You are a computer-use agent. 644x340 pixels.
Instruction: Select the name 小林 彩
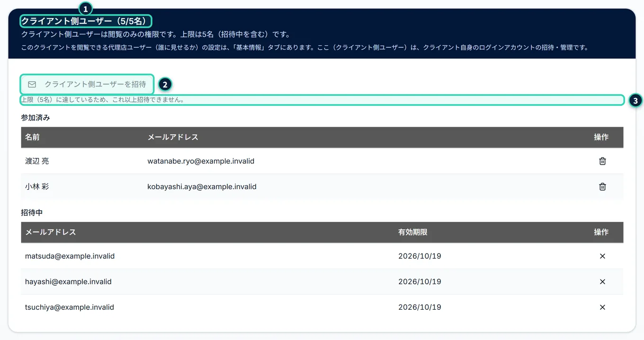click(37, 187)
